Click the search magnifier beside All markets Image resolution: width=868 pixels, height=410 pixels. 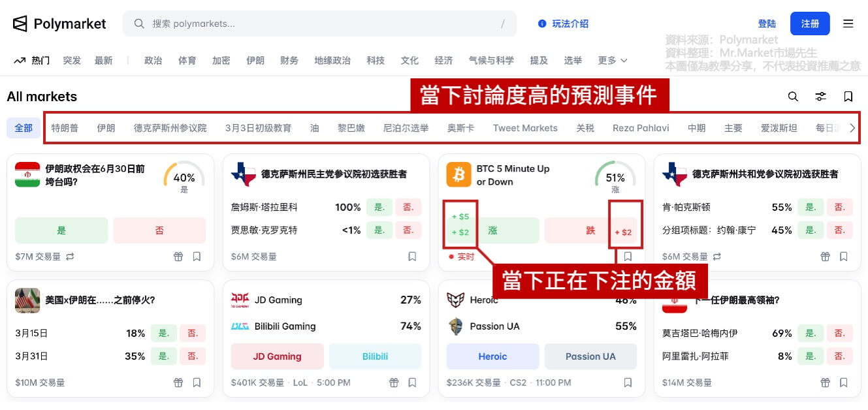point(793,97)
